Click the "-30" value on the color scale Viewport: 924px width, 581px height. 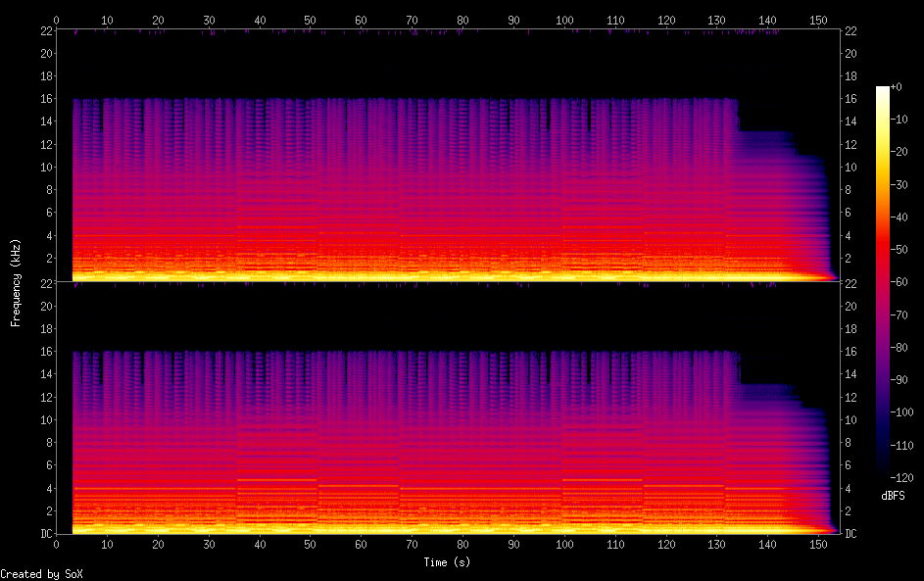900,184
